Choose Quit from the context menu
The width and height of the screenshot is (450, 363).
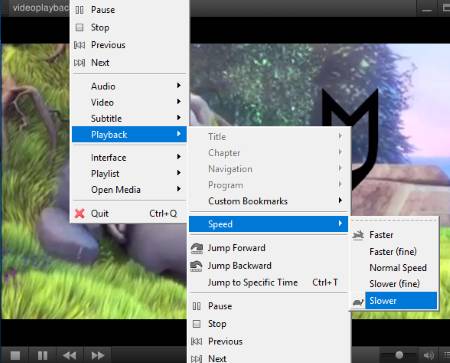tap(129, 213)
